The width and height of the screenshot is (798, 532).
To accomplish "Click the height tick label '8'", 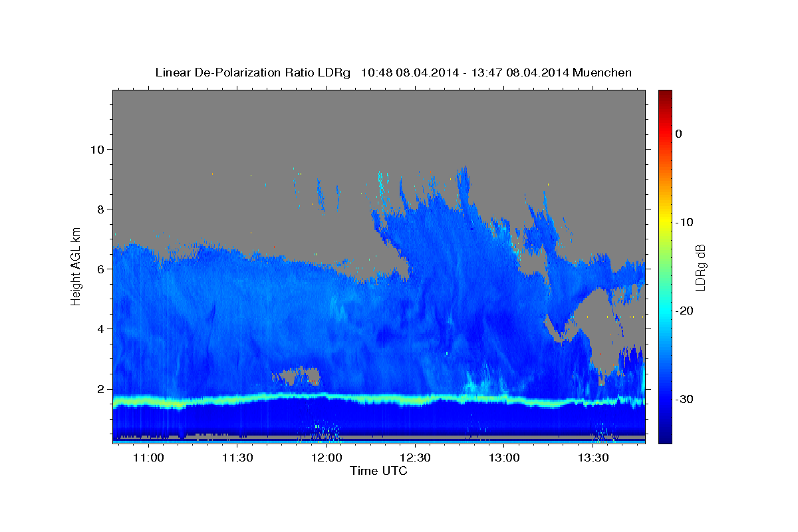I will click(101, 209).
